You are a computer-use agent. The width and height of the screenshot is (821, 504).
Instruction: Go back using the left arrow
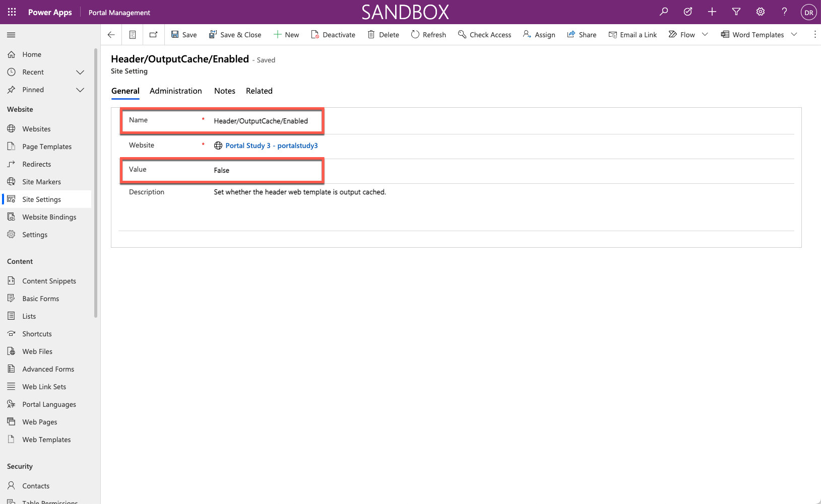[x=111, y=35]
